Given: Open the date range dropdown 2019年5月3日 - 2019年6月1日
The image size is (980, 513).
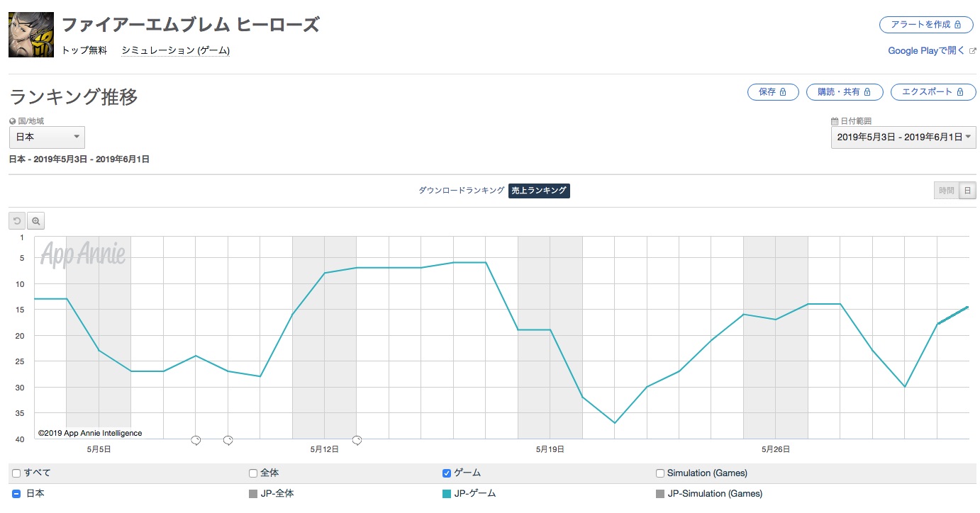Looking at the screenshot, I should pos(903,137).
